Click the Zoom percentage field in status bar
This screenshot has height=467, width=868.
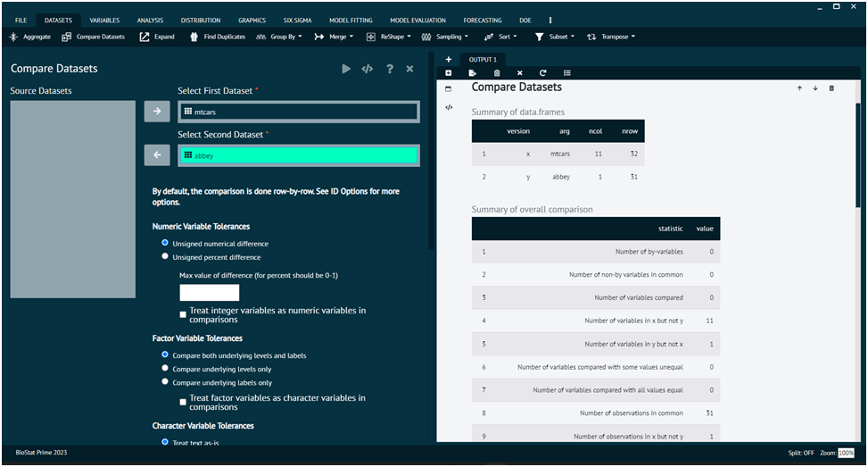[x=845, y=453]
